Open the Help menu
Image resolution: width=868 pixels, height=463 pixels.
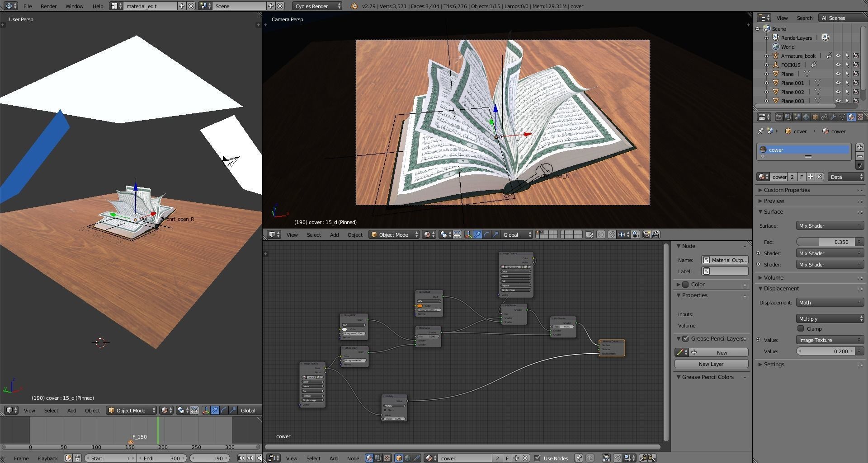[98, 6]
